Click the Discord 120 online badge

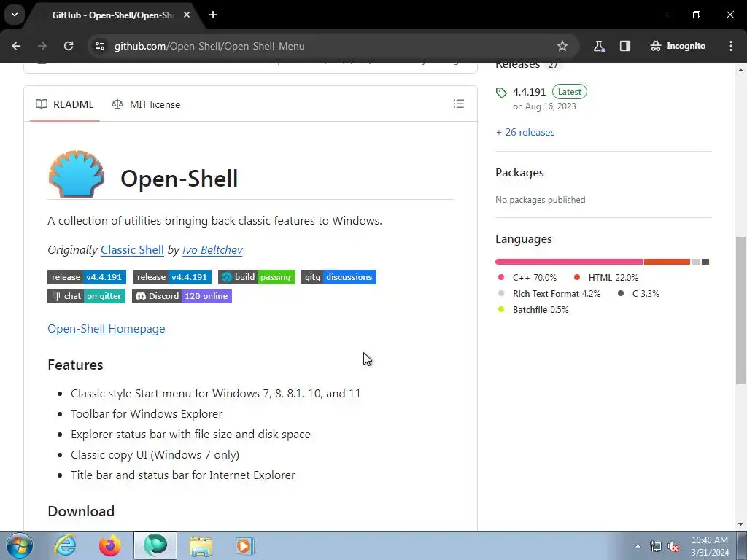[x=182, y=296]
